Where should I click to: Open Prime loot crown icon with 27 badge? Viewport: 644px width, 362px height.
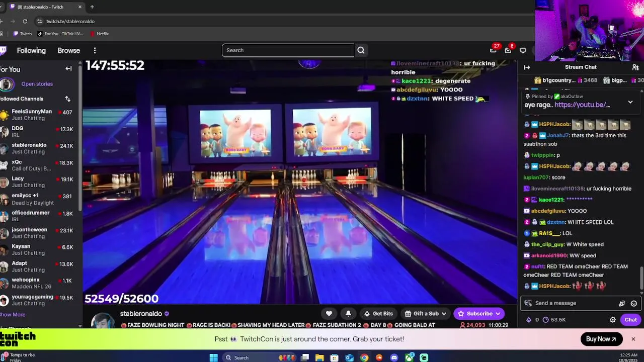tap(493, 50)
